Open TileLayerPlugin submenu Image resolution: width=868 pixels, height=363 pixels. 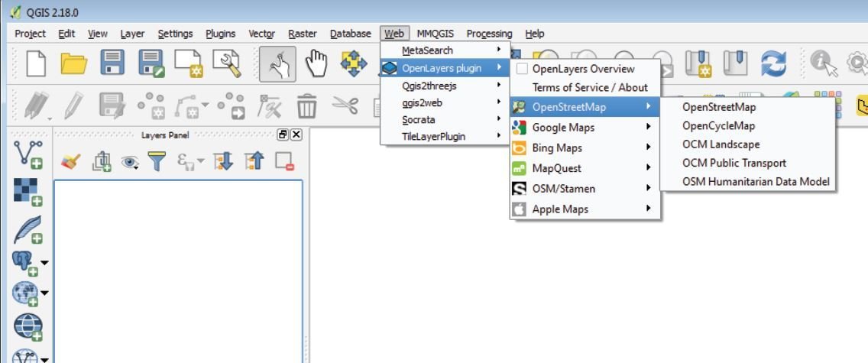click(x=445, y=136)
